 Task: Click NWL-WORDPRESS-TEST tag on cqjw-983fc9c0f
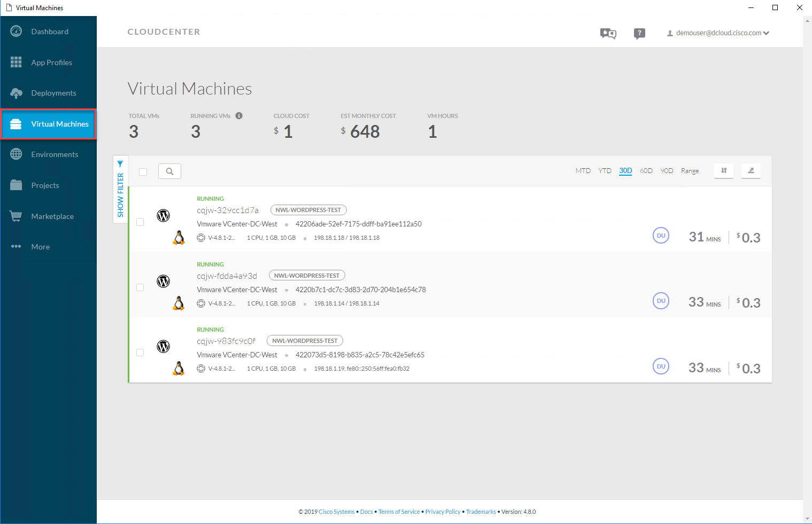click(305, 341)
